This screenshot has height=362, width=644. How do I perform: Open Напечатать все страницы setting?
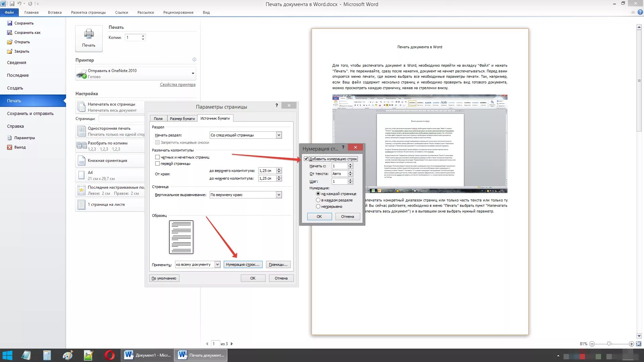click(111, 107)
